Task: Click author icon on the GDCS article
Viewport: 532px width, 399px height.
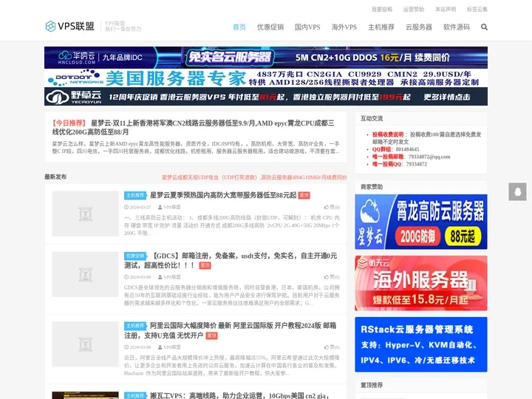Action: pos(160,277)
